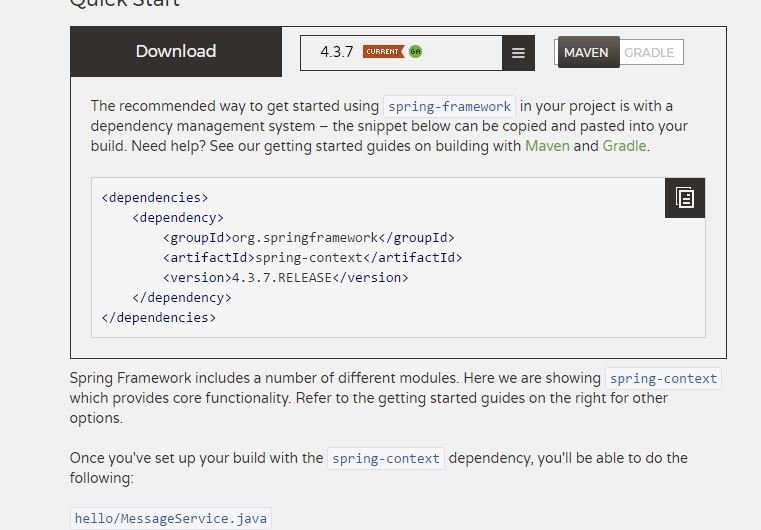
Task: Click the spring-framework inline code tag
Action: click(x=450, y=107)
